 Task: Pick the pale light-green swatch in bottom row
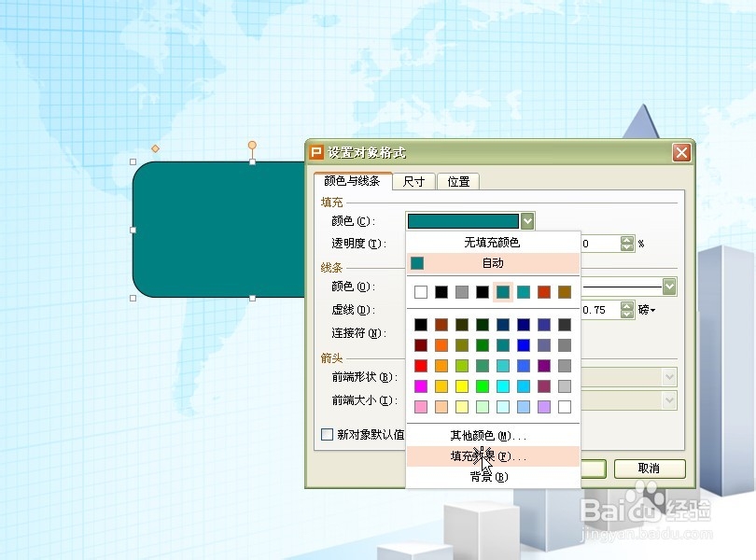tap(483, 407)
